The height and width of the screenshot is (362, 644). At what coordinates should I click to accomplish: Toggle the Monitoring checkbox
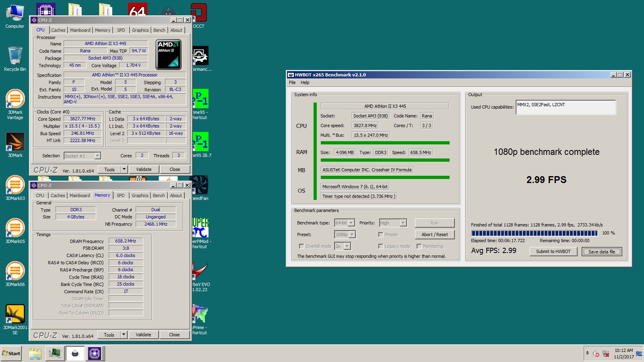[x=419, y=246]
